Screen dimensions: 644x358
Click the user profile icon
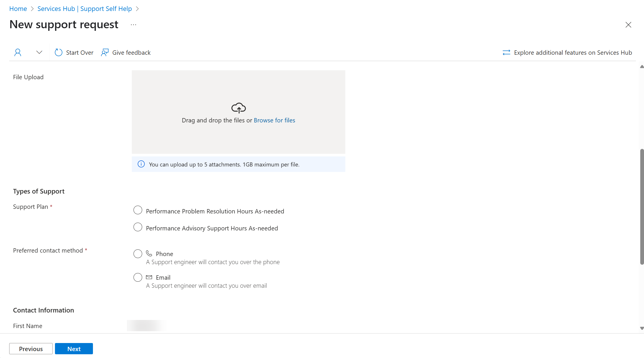click(18, 52)
